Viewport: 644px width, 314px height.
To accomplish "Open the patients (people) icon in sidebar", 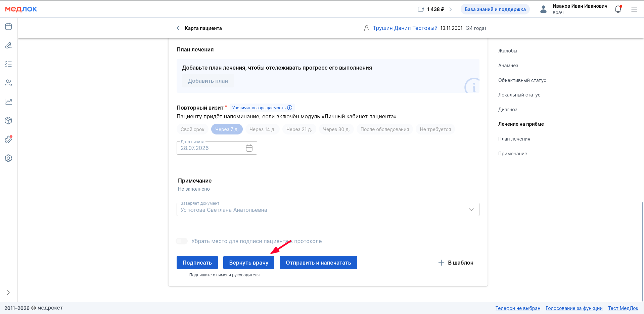I will 8,83.
